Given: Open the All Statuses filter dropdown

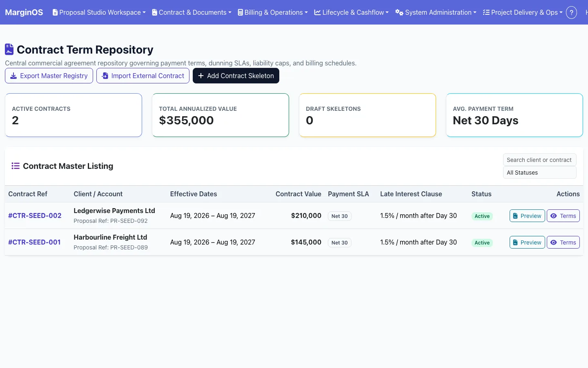Looking at the screenshot, I should 540,173.
